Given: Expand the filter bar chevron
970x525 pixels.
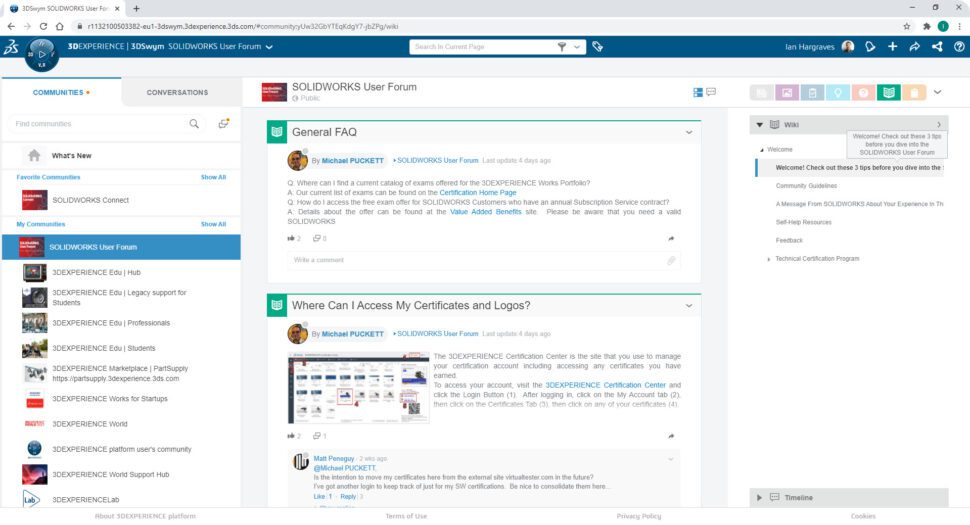Looking at the screenshot, I should pos(937,93).
